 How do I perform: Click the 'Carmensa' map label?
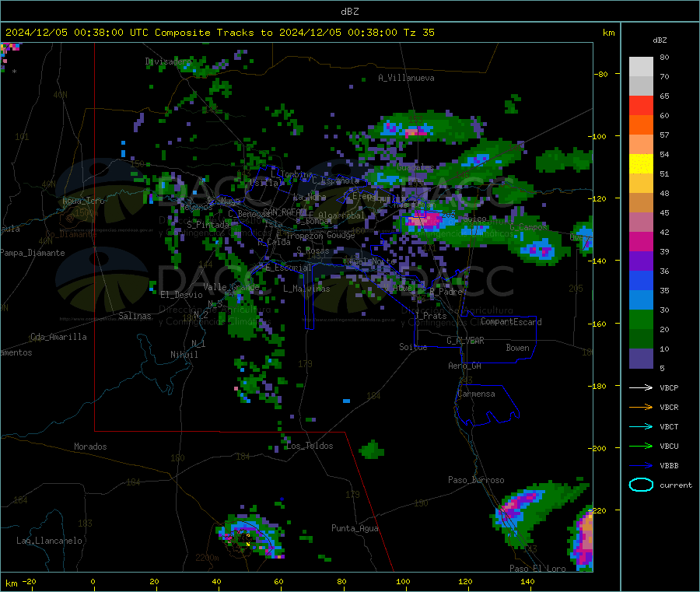pos(476,394)
